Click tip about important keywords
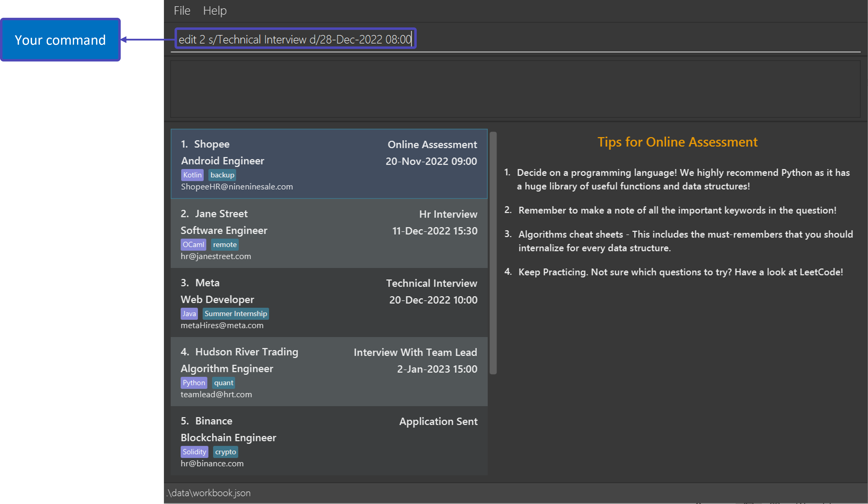The width and height of the screenshot is (868, 504). click(677, 210)
